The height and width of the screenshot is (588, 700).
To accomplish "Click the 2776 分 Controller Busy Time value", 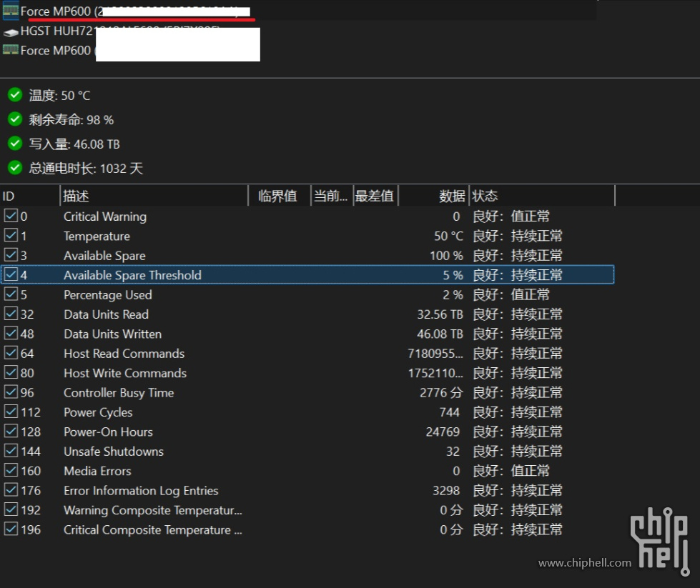I will pyautogui.click(x=441, y=392).
